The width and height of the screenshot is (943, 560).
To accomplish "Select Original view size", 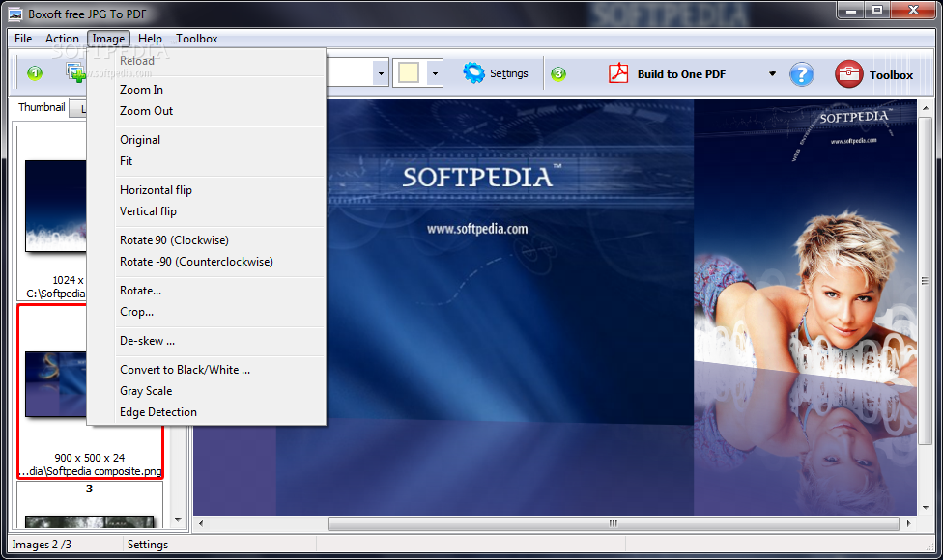I will click(207, 140).
